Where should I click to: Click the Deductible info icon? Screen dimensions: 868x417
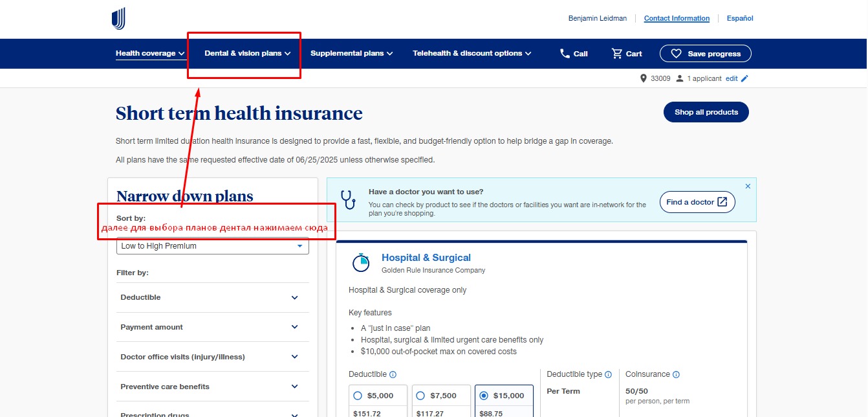(393, 374)
